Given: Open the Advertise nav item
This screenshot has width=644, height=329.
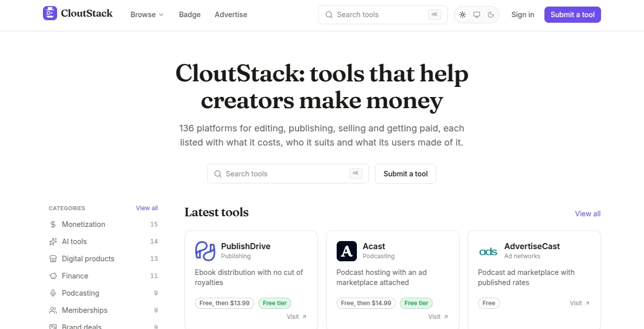Looking at the screenshot, I should (231, 15).
